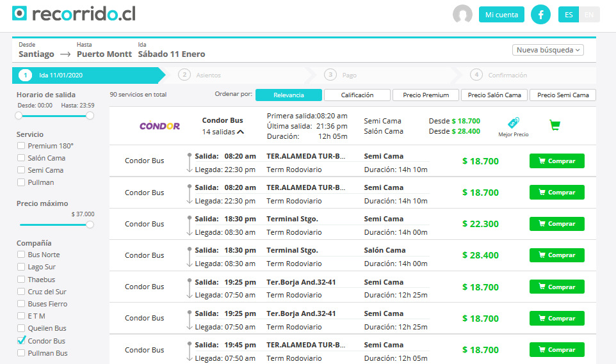The width and height of the screenshot is (616, 364).
Task: Uncheck the Condor Bus company filter
Action: 21,340
